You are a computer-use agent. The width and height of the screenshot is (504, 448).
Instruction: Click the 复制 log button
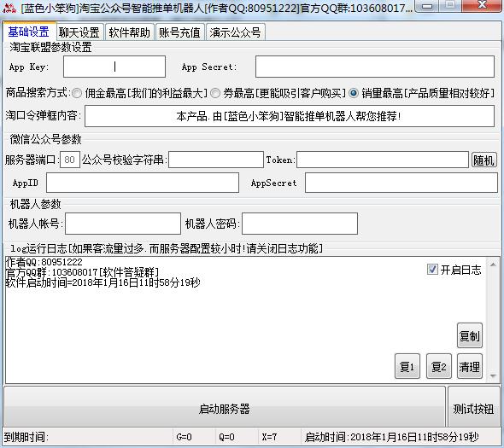[470, 335]
